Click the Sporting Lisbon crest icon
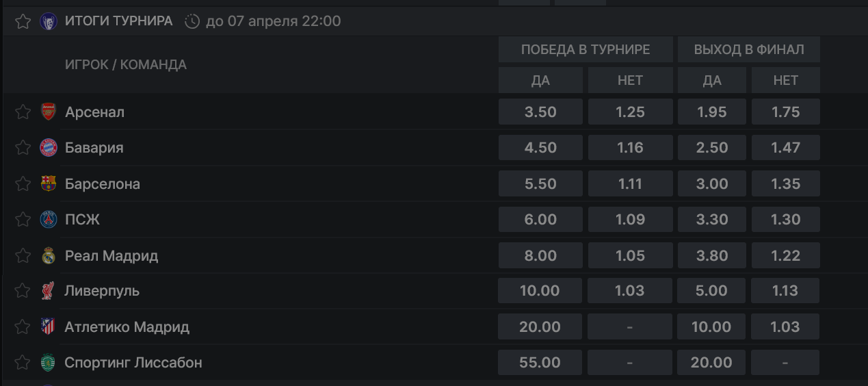 click(x=48, y=362)
